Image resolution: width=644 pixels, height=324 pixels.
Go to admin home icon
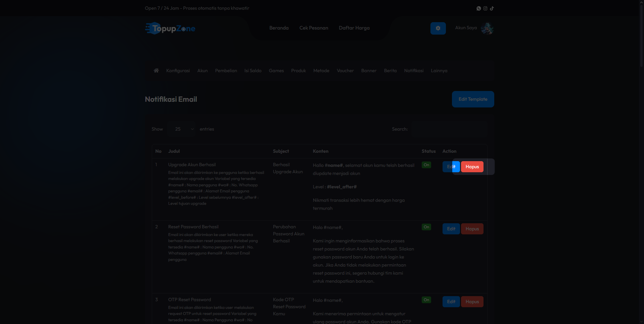[156, 71]
